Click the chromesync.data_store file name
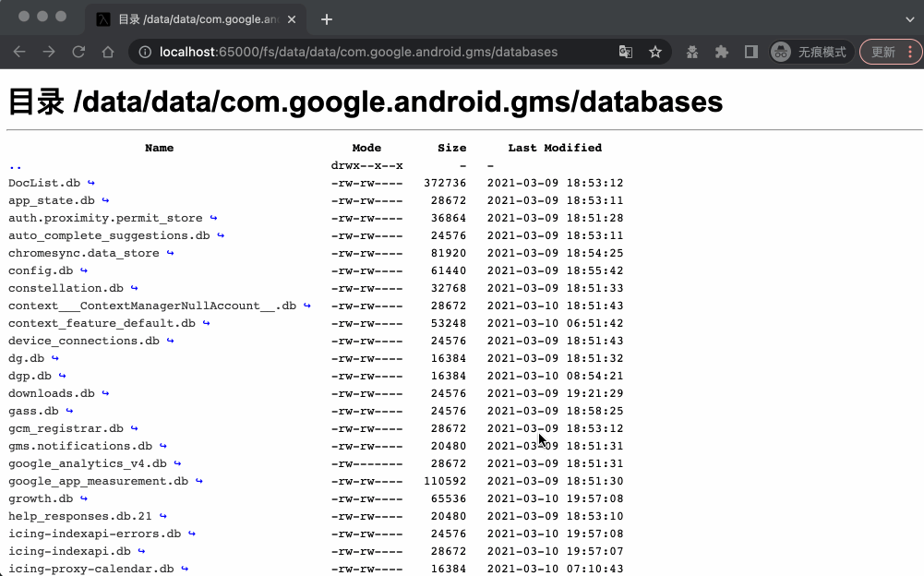Image resolution: width=924 pixels, height=576 pixels. point(84,253)
